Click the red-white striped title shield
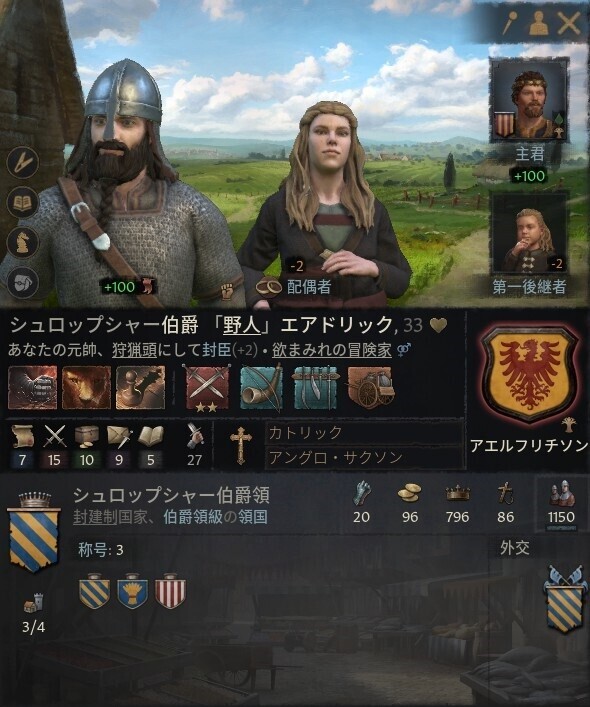The image size is (590, 707). pyautogui.click(x=170, y=591)
